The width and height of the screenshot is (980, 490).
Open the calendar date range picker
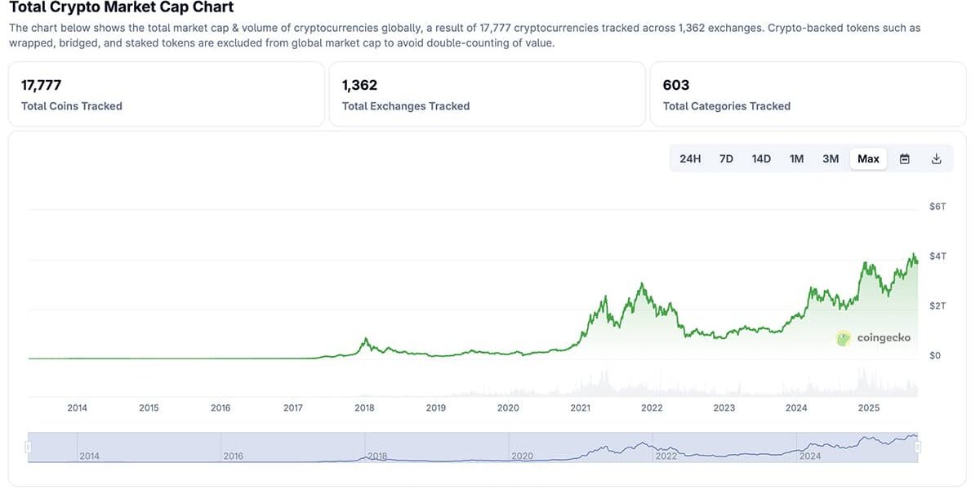click(905, 158)
